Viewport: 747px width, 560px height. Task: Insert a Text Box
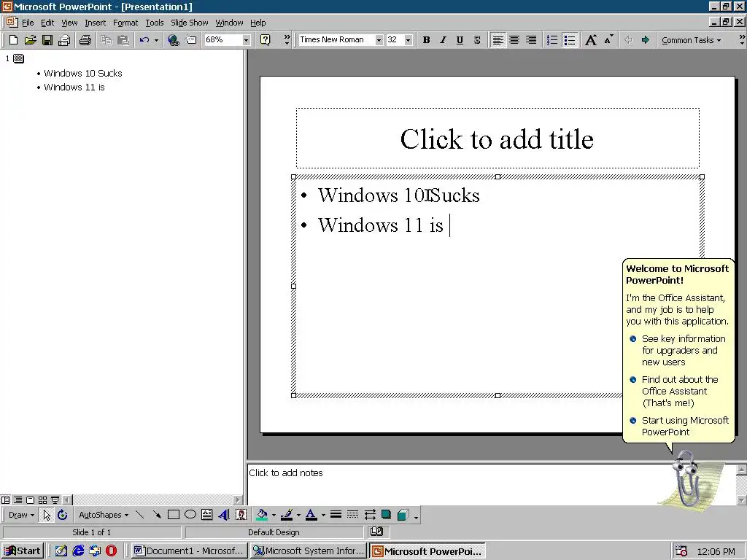pos(206,515)
